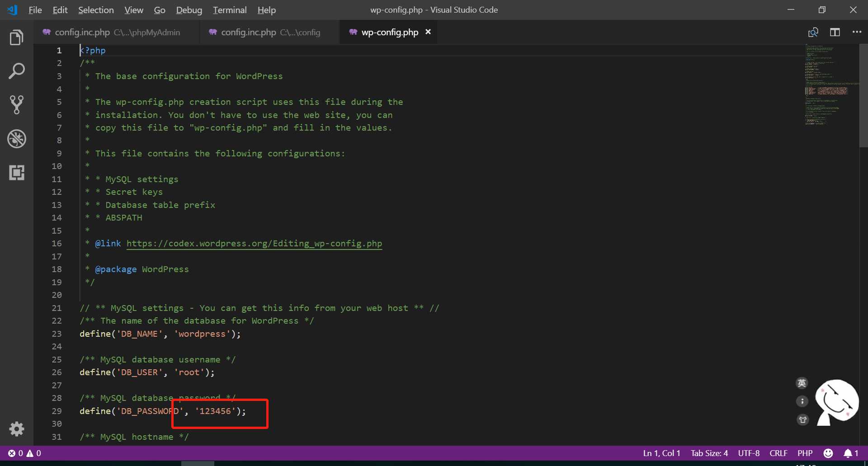This screenshot has width=868, height=466.
Task: Minimize the VS Code window
Action: 791,9
